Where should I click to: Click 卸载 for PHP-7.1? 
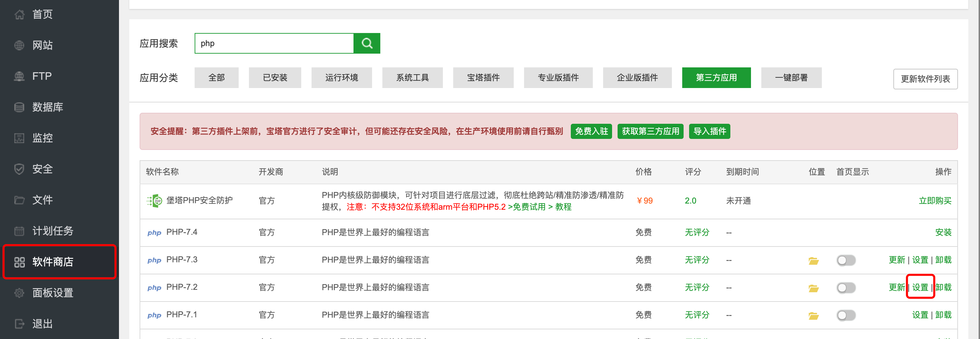tap(943, 315)
